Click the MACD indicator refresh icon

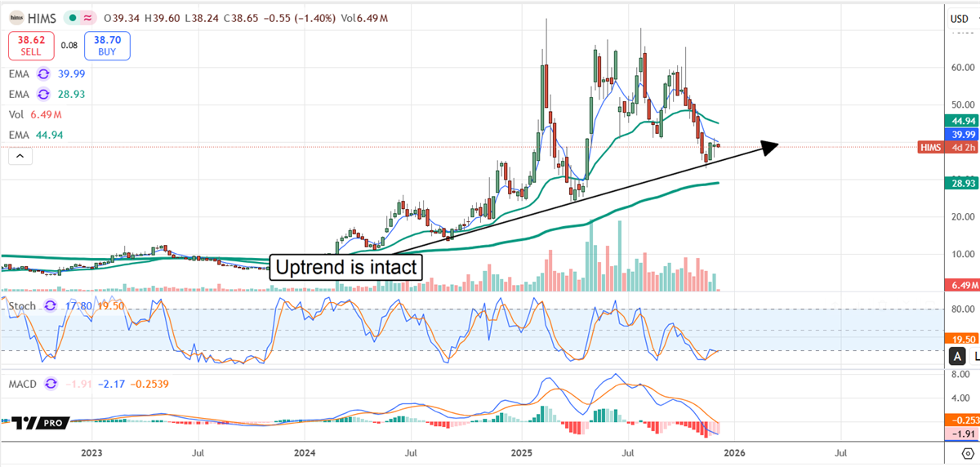coord(51,382)
